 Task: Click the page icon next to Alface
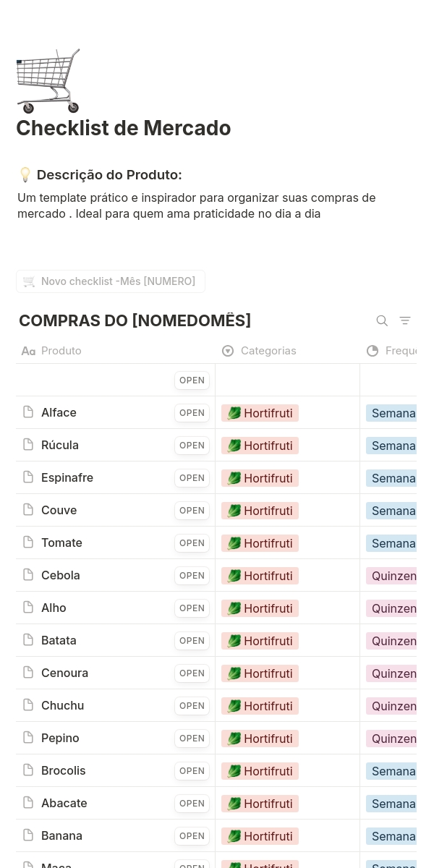(28, 412)
